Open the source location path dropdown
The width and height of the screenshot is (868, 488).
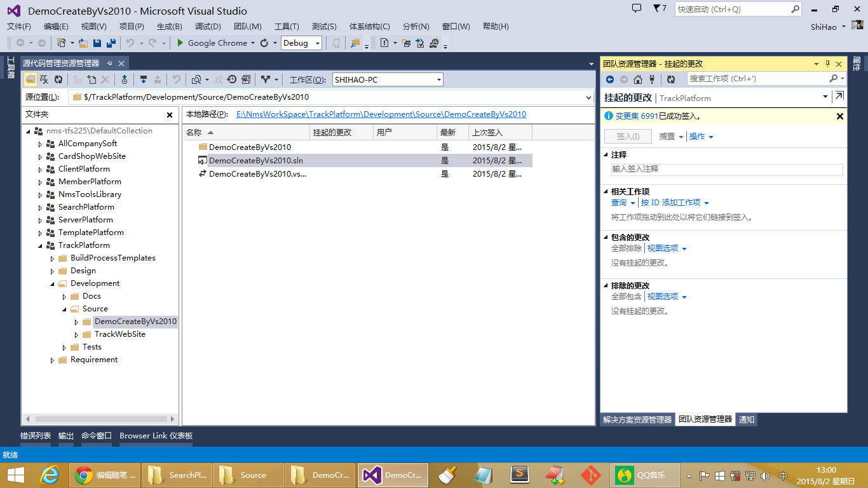588,97
